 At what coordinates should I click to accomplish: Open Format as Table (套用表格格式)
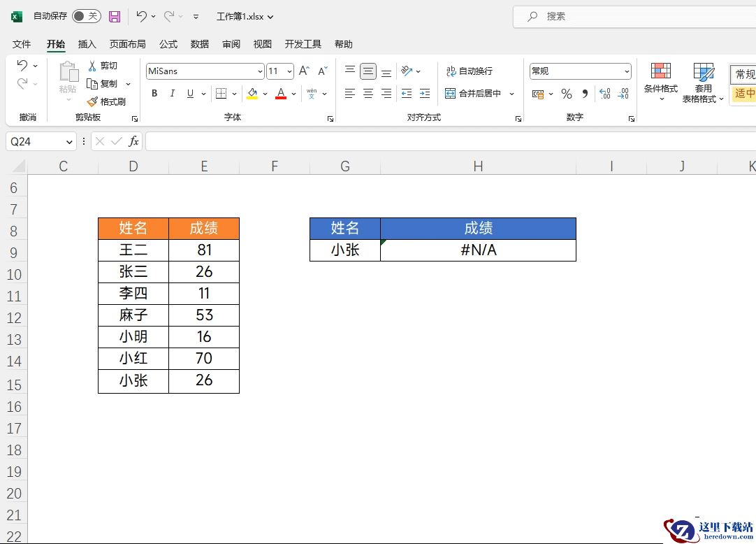coord(703,82)
